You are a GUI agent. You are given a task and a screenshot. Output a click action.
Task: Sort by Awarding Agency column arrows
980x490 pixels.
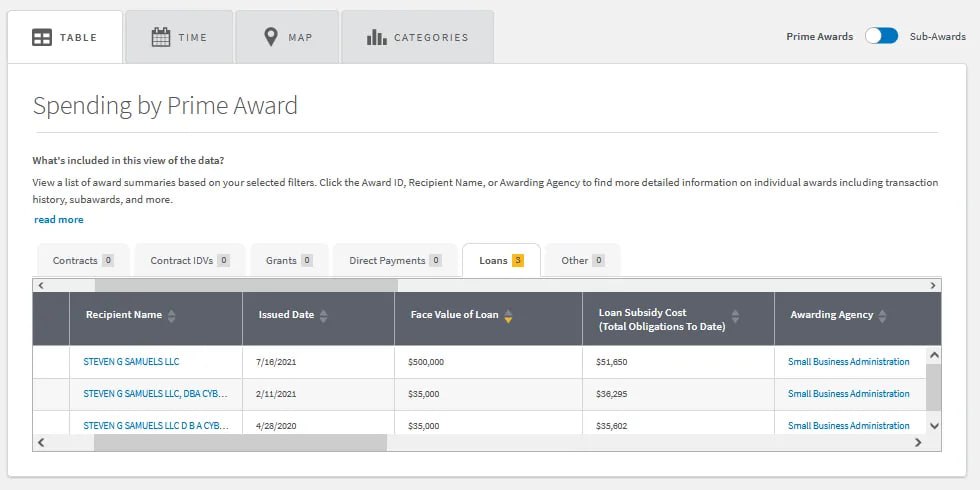(x=883, y=316)
